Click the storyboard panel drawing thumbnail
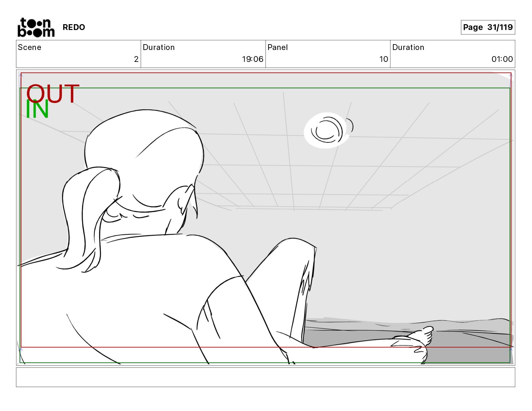 coord(265,218)
